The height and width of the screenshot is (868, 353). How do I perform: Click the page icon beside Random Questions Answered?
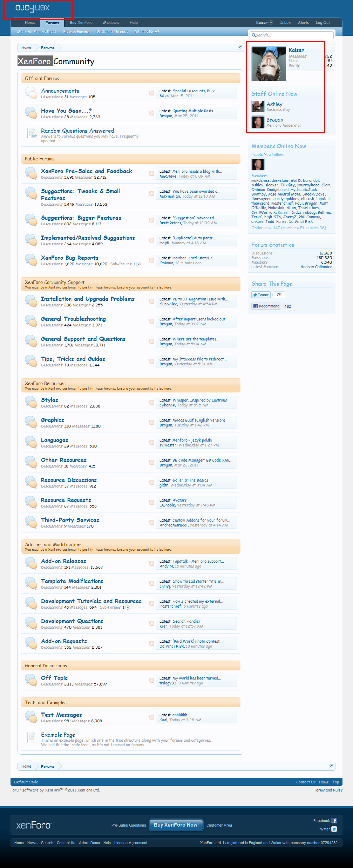click(x=32, y=133)
